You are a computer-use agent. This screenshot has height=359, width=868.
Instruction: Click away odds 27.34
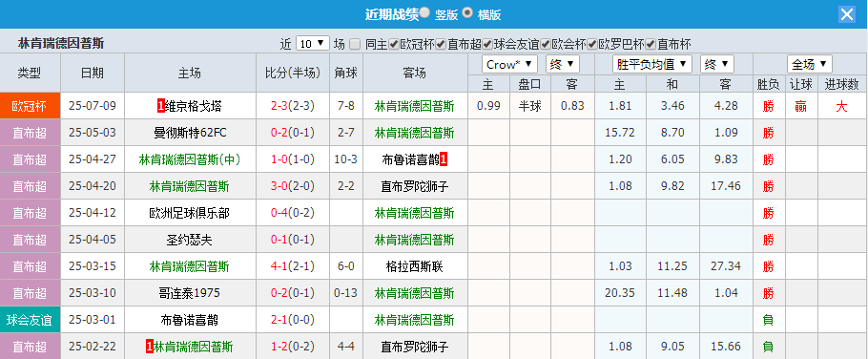point(726,266)
